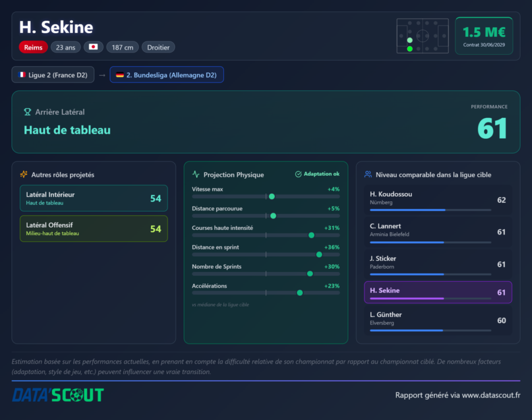Click the Japan flag badge
Viewport: 532px width, 420px height.
(94, 47)
